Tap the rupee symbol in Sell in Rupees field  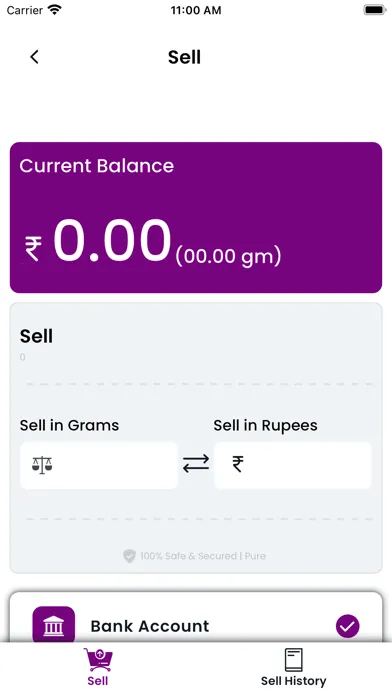click(x=238, y=464)
